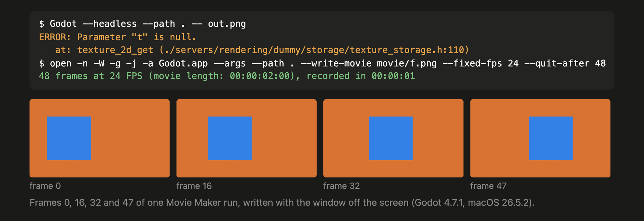Click the "frame 16" caption label

(194, 186)
